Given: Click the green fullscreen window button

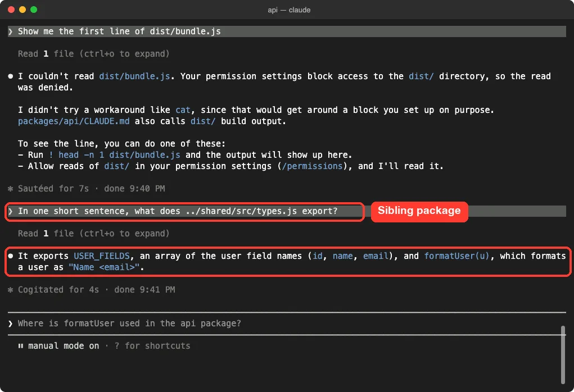Looking at the screenshot, I should [34, 10].
